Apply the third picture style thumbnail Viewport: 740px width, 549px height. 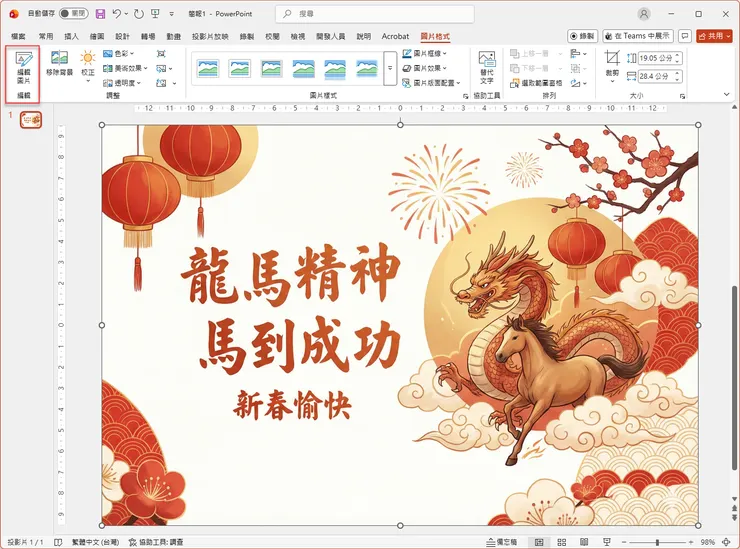pyautogui.click(x=271, y=68)
